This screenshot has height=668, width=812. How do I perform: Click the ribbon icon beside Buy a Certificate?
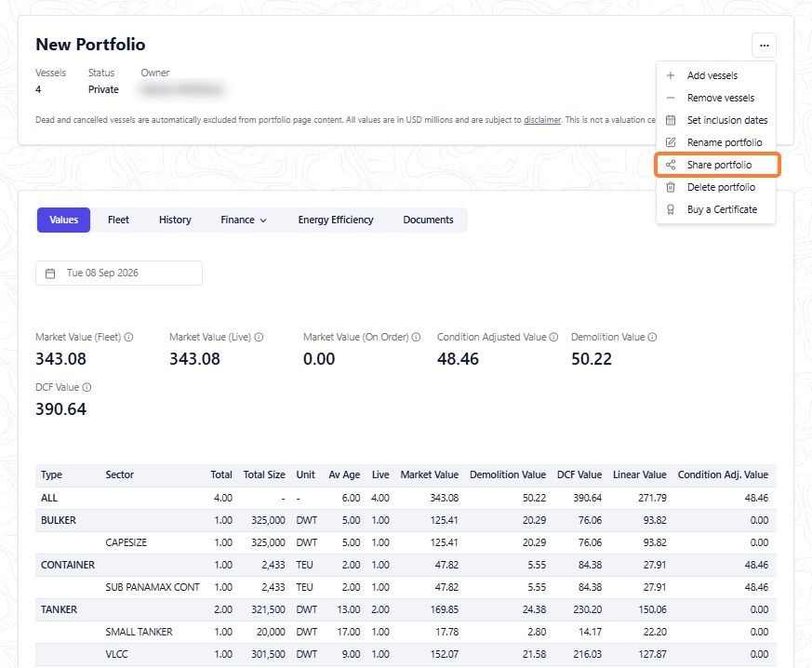[x=671, y=209]
